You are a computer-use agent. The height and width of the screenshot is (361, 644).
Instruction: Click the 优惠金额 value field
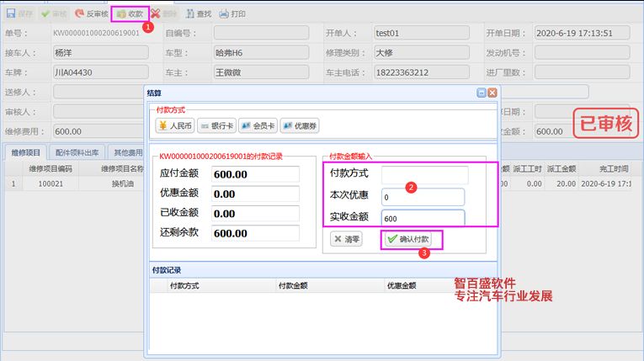click(255, 194)
